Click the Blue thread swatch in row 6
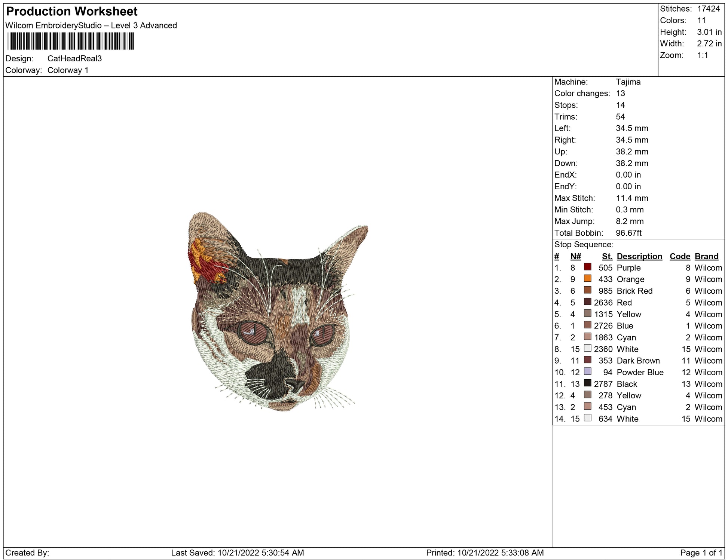Screen dimensions: 728x560 587,325
